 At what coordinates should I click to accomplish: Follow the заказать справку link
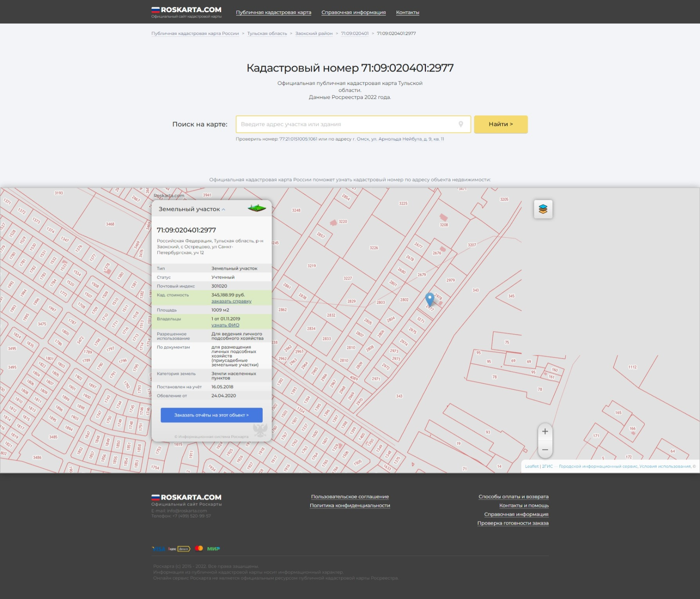(231, 301)
